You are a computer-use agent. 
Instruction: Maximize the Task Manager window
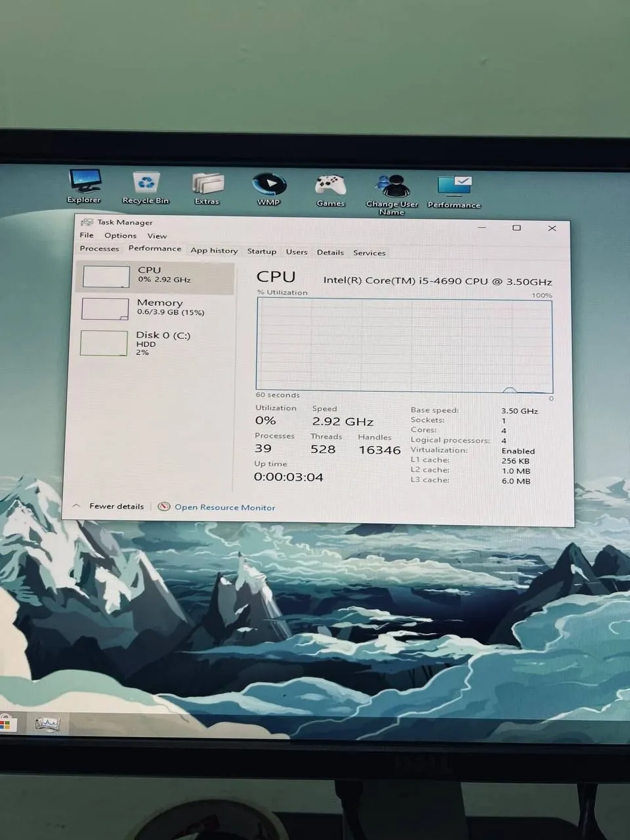click(x=516, y=228)
